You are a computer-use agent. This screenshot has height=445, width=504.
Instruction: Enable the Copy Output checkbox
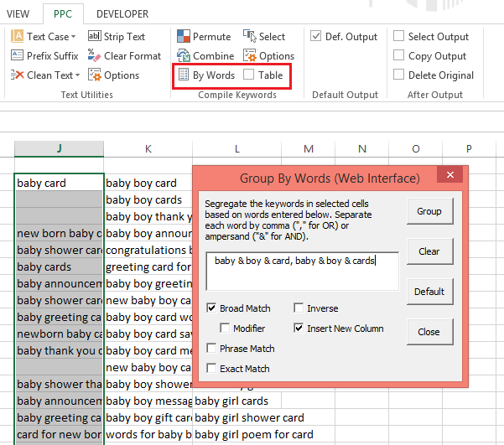(x=398, y=55)
